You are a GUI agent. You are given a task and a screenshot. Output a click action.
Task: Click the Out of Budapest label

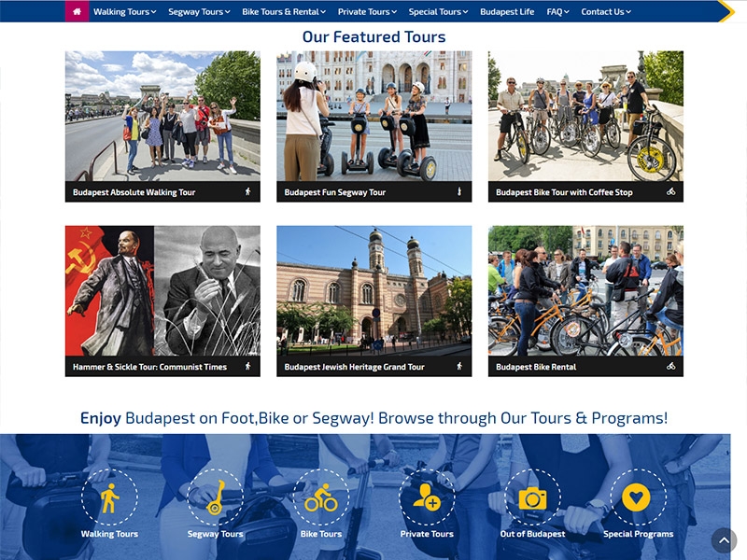[x=532, y=534]
